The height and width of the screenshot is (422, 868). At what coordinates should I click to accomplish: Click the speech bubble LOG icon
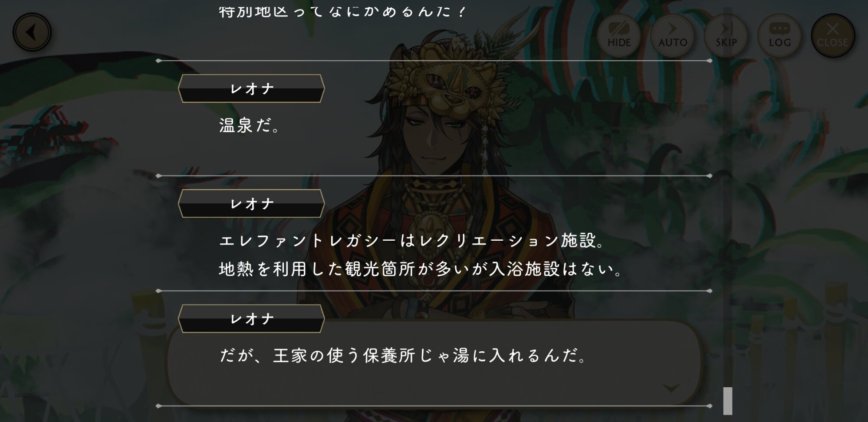coord(779,29)
